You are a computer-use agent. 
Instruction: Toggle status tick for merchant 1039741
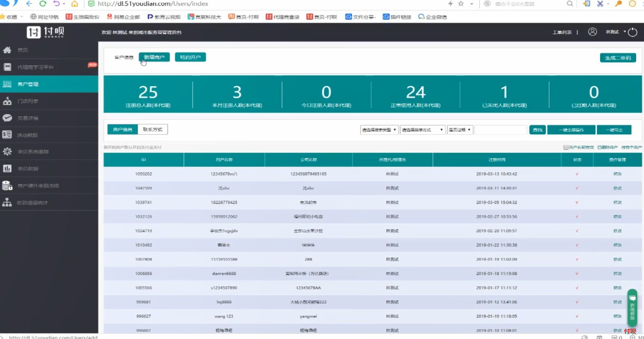click(x=577, y=202)
